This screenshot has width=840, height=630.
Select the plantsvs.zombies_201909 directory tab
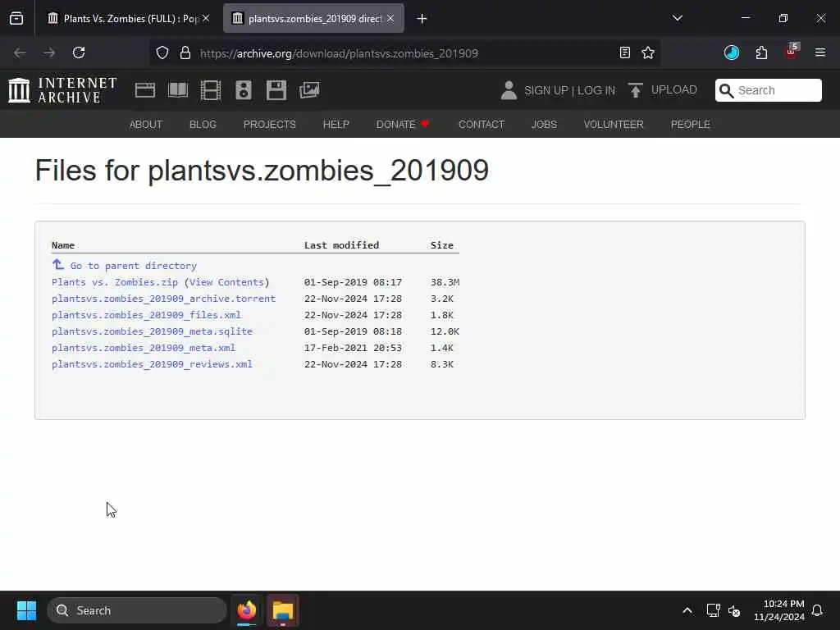[313, 18]
